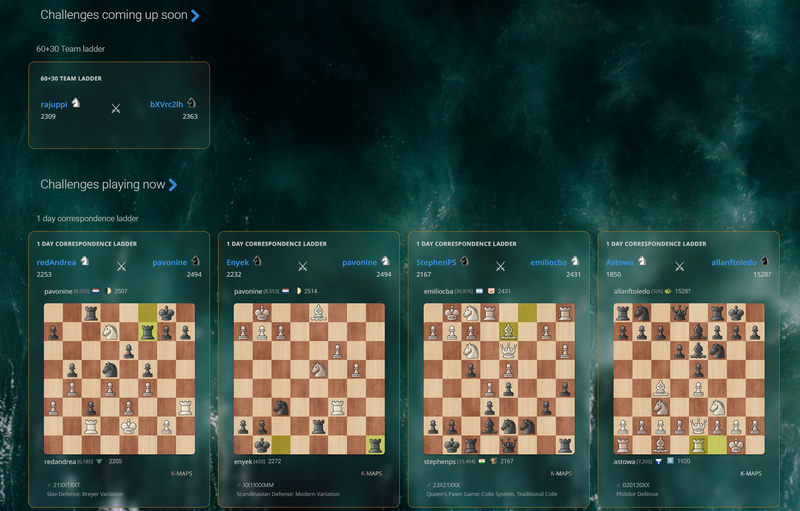
Task: Open the StephenPS vs emiliocba game board
Action: click(x=499, y=379)
